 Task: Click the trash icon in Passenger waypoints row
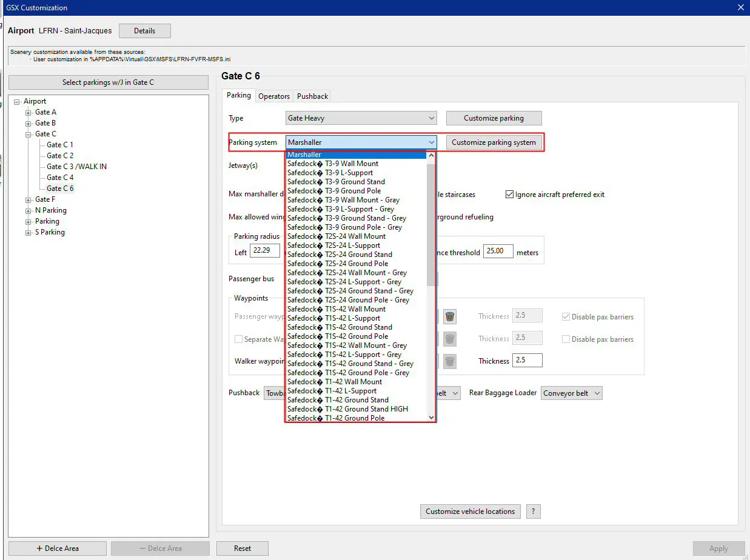click(x=449, y=316)
